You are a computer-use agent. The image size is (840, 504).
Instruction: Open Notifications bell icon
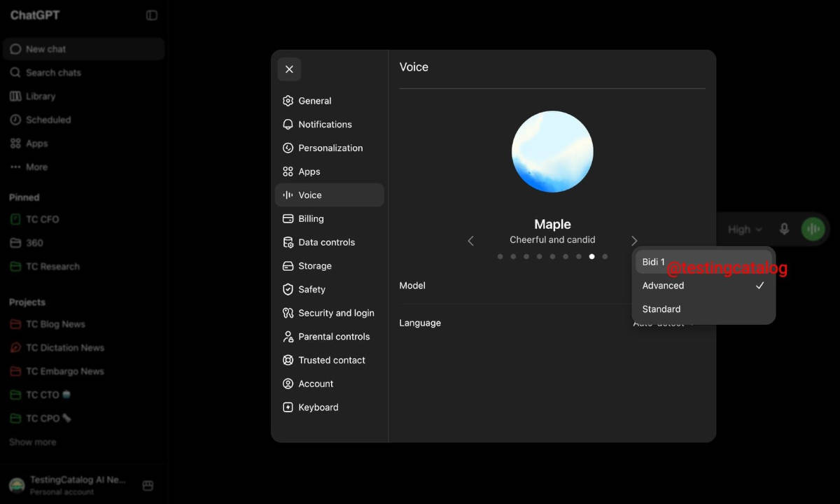pos(288,125)
